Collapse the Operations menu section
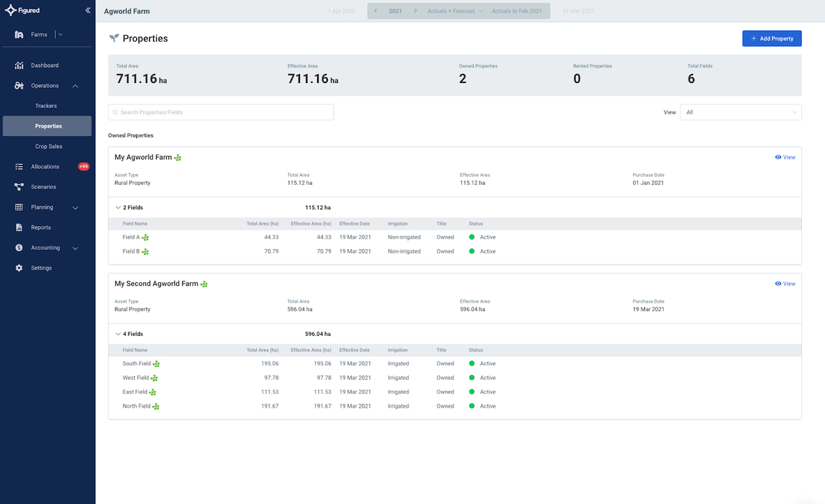This screenshot has height=504, width=825. 75,86
